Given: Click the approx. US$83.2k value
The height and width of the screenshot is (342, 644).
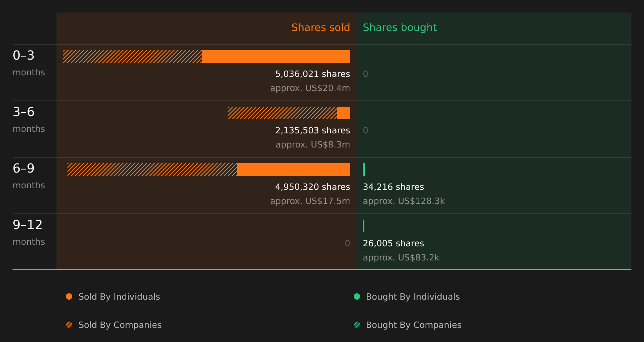Looking at the screenshot, I should coord(401,258).
